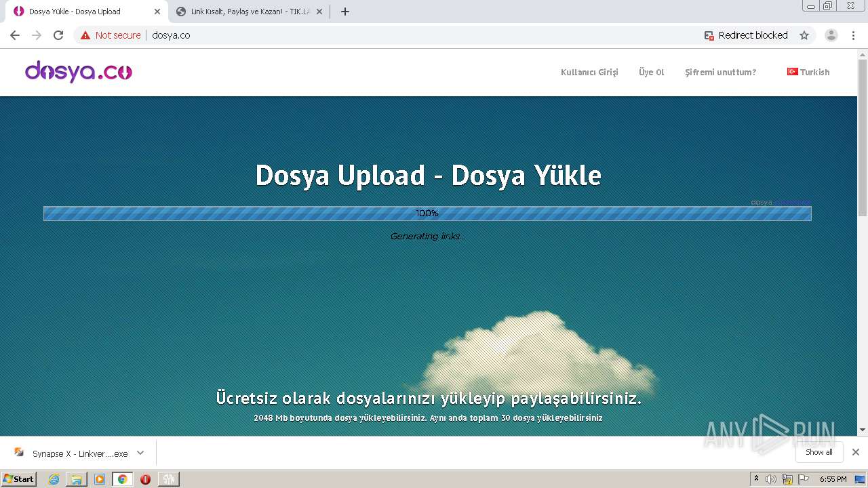
Task: Select the Dosya Yükle - Dosya Upload tab
Action: (x=85, y=12)
